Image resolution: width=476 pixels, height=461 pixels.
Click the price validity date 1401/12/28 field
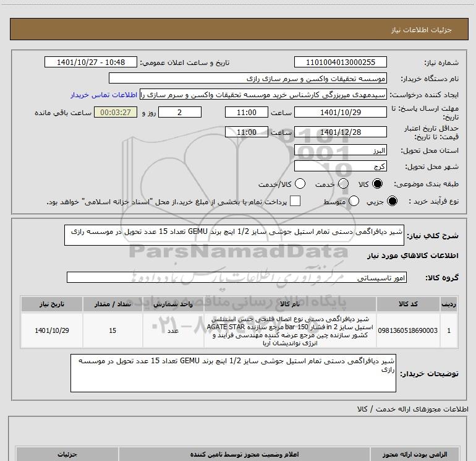tap(340, 132)
